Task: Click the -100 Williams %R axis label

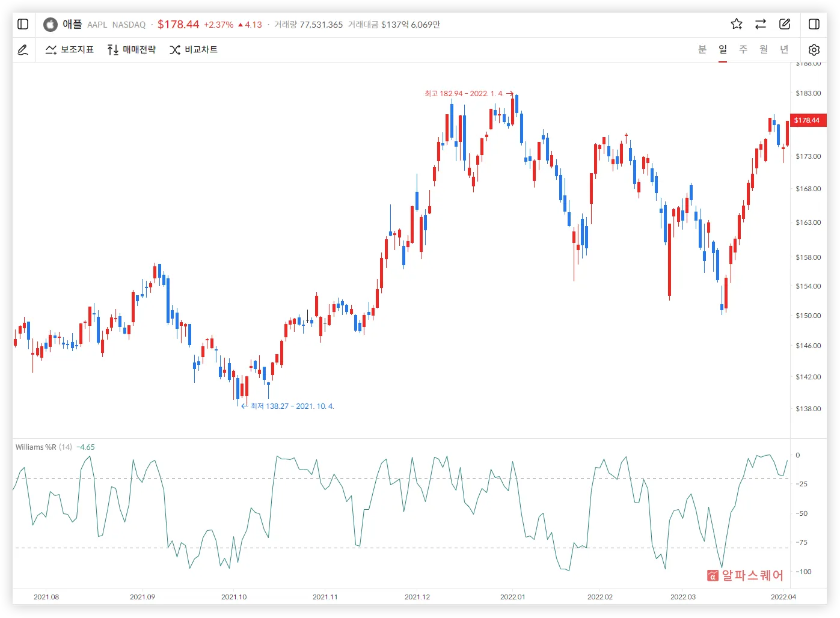Action: tap(803, 572)
